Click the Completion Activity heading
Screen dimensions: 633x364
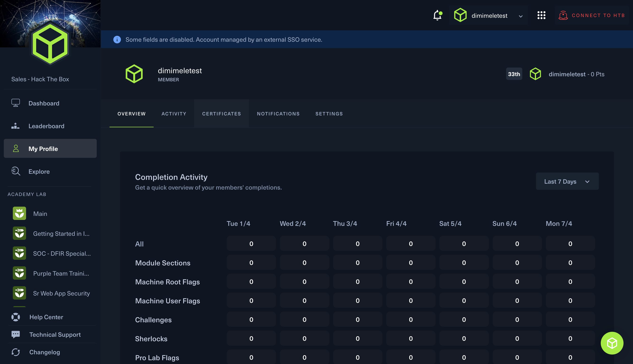coord(171,177)
